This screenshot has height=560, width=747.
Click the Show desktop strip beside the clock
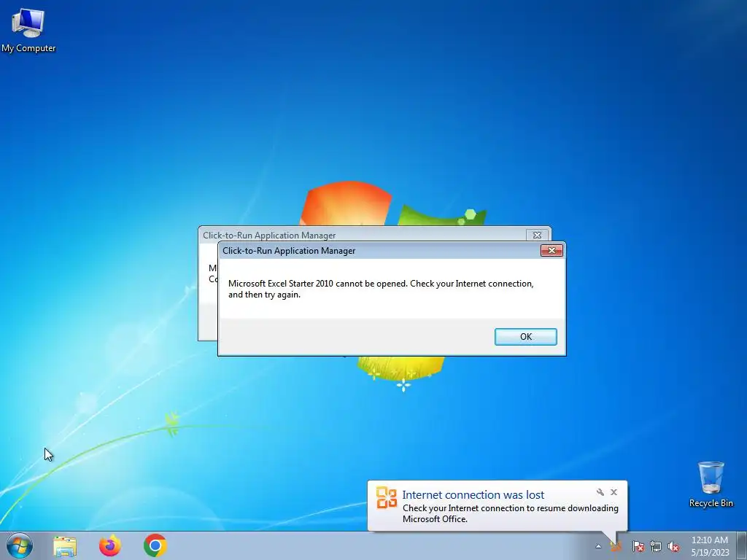(742, 545)
